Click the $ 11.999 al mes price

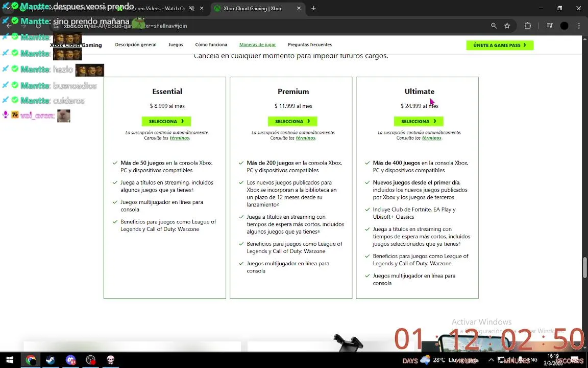coord(293,106)
